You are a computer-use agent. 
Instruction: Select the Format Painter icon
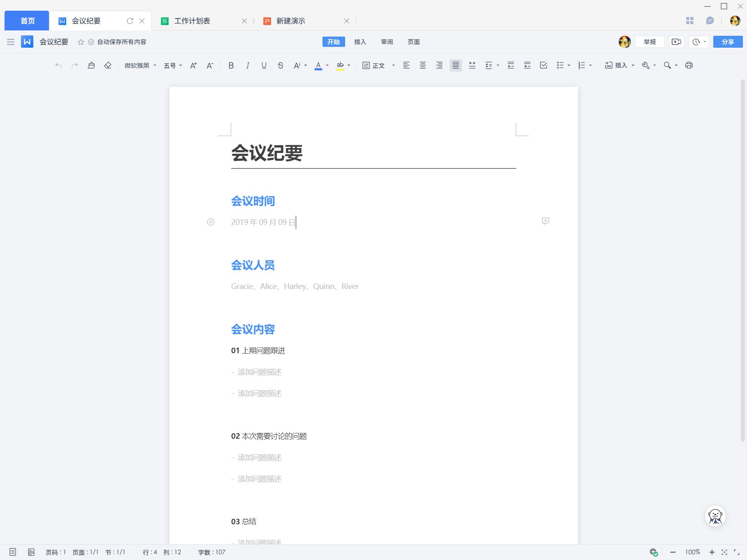[x=91, y=65]
